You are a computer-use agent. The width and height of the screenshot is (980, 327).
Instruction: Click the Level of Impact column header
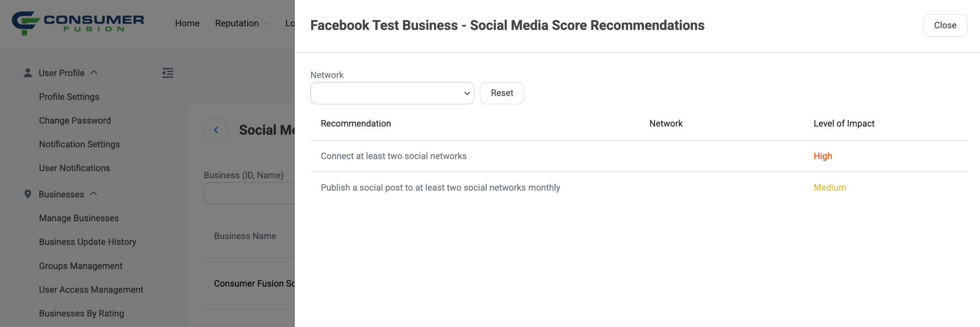pos(844,123)
